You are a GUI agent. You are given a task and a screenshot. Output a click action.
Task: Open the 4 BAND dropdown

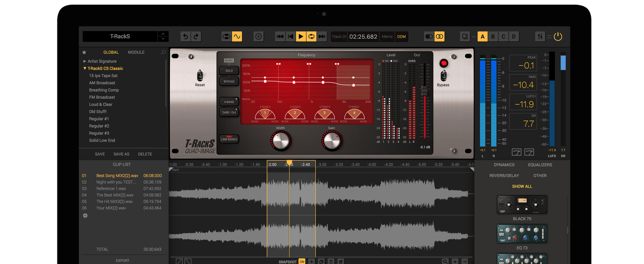[x=229, y=102]
